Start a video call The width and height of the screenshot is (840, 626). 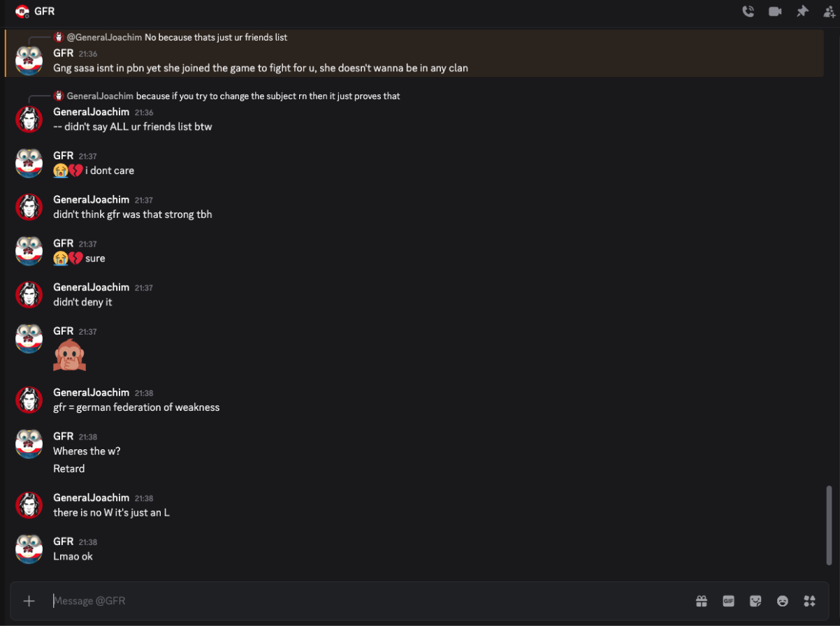[775, 11]
